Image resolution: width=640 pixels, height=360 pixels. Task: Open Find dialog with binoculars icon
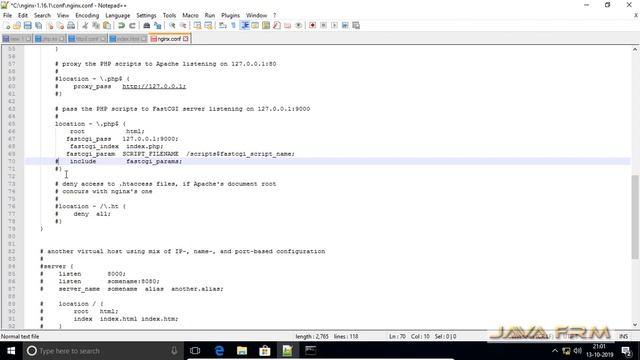[147, 25]
